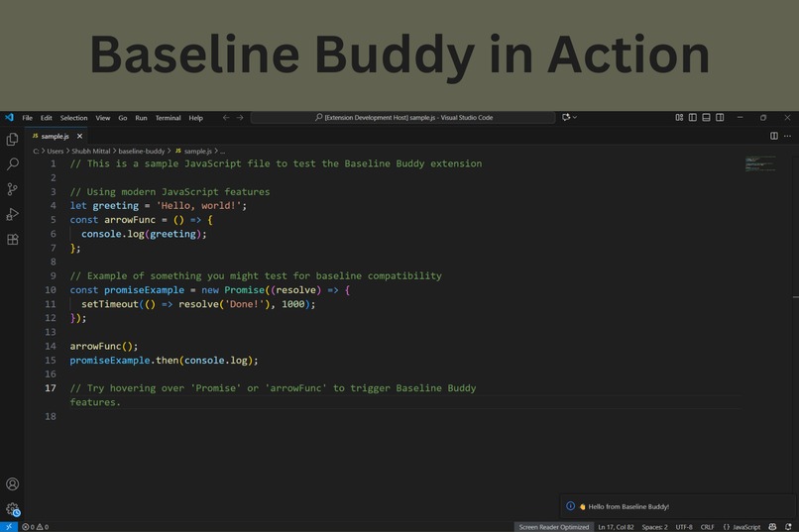Go forward with the right arrow
Image resolution: width=799 pixels, height=532 pixels.
coord(240,117)
